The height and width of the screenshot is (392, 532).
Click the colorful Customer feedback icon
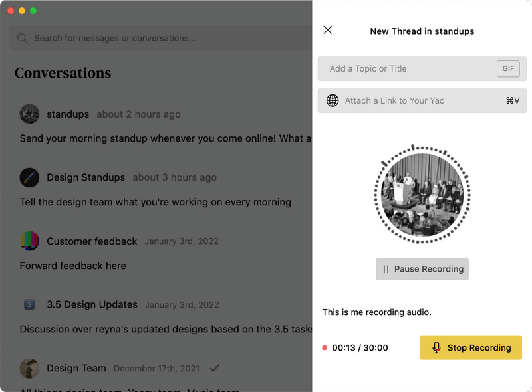(x=29, y=241)
